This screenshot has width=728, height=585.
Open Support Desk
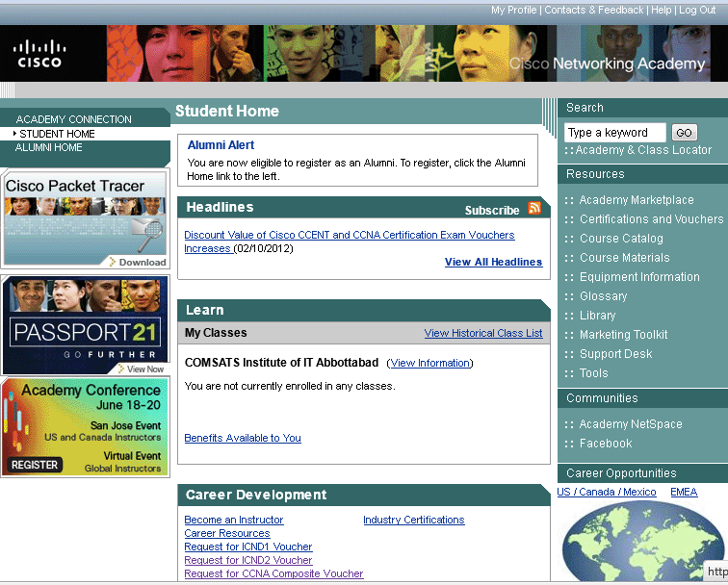pyautogui.click(x=615, y=354)
